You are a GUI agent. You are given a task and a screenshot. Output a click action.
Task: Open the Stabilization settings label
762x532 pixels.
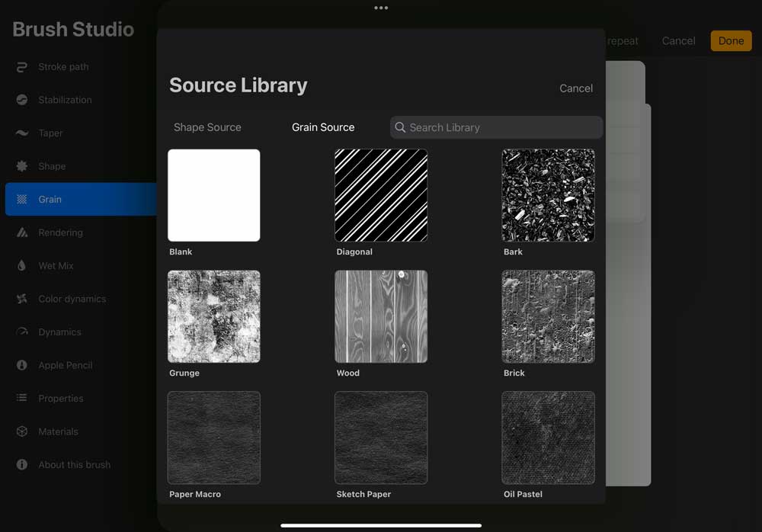65,100
